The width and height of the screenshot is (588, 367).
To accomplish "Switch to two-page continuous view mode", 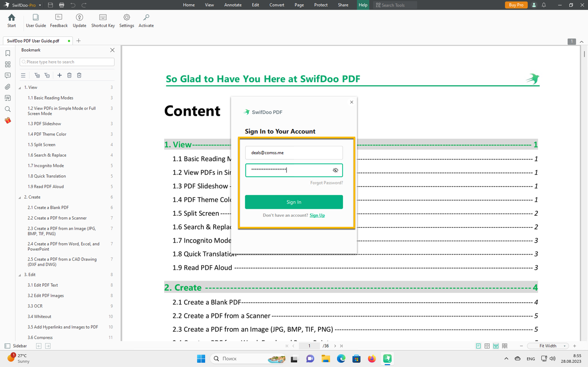I will point(505,346).
